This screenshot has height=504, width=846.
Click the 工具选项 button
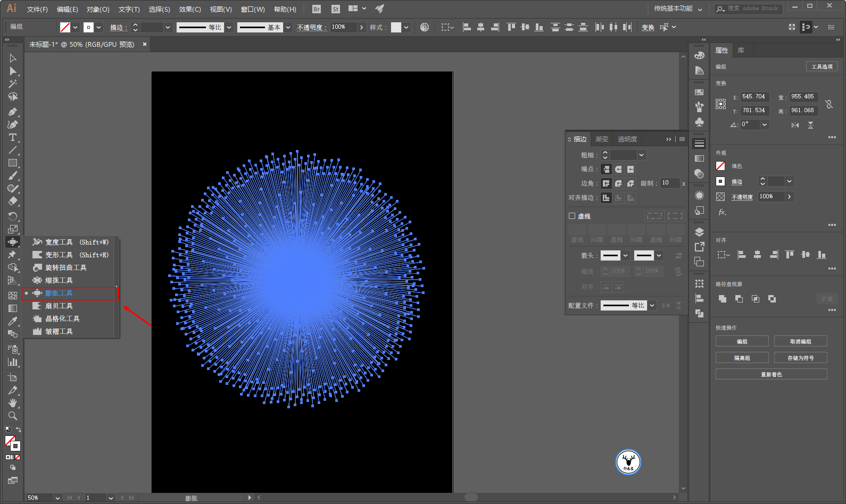pos(822,66)
